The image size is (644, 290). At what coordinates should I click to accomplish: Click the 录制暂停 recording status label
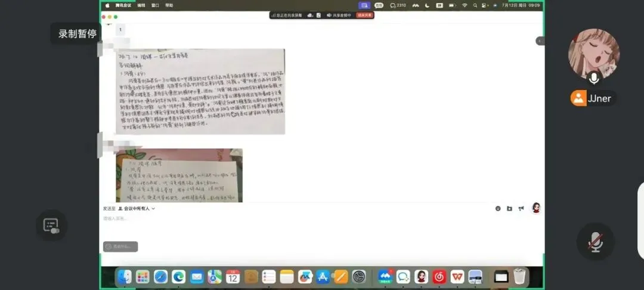tap(78, 33)
